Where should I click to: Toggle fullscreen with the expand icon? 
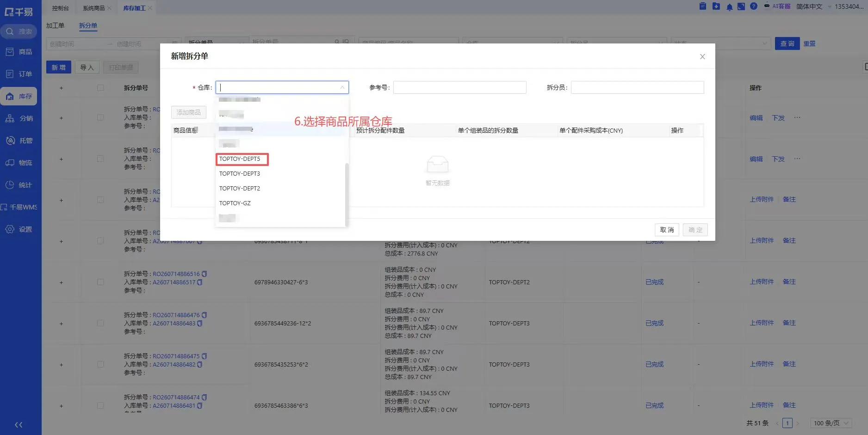tap(741, 6)
